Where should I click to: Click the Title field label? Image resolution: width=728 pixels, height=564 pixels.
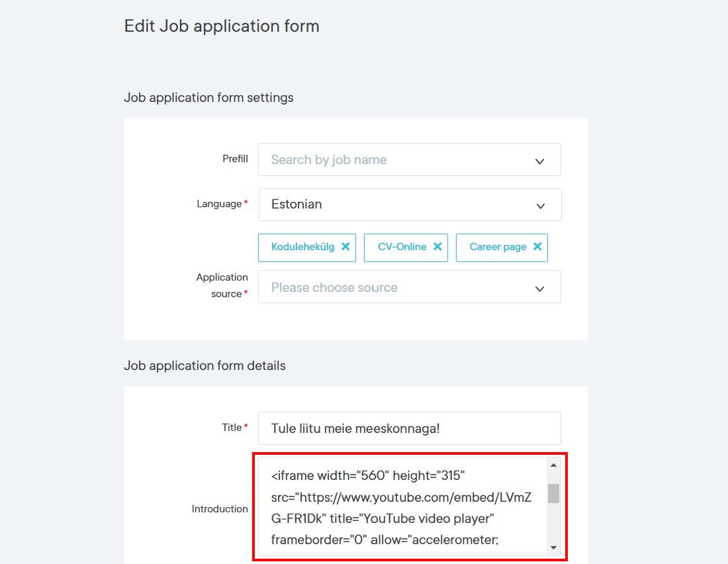(x=232, y=428)
